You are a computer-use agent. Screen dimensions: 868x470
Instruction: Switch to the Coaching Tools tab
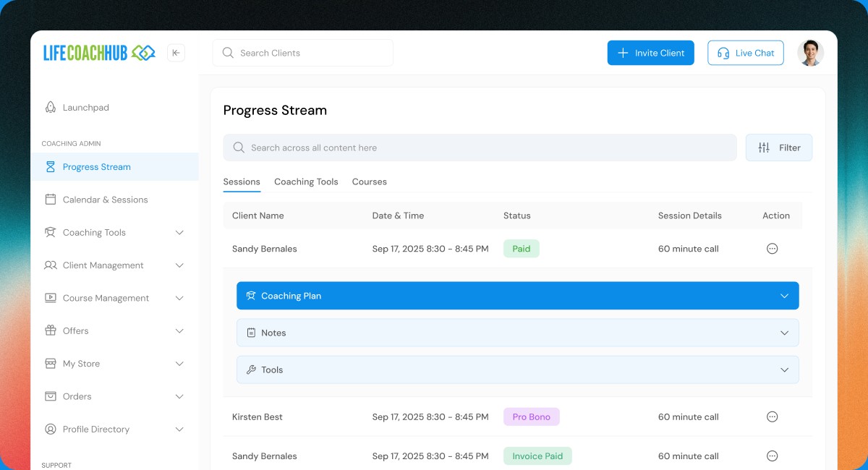point(306,182)
